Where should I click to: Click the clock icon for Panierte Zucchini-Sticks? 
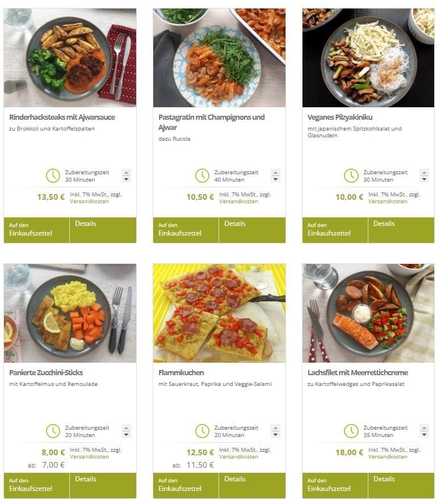pyautogui.click(x=53, y=431)
